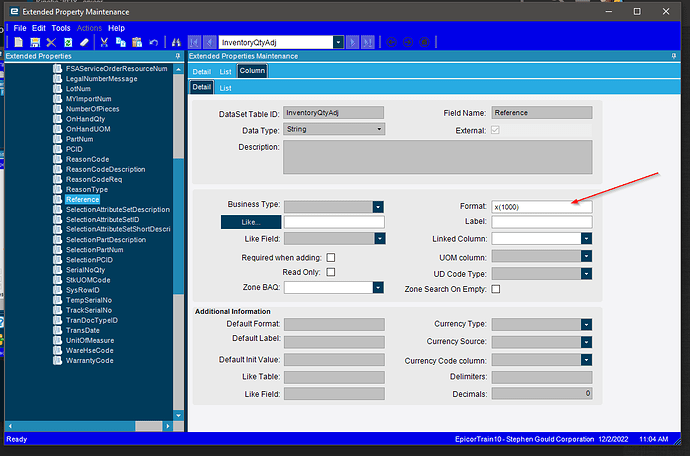Click the Description text area
Viewport: 690px width, 456px height.
[438, 157]
